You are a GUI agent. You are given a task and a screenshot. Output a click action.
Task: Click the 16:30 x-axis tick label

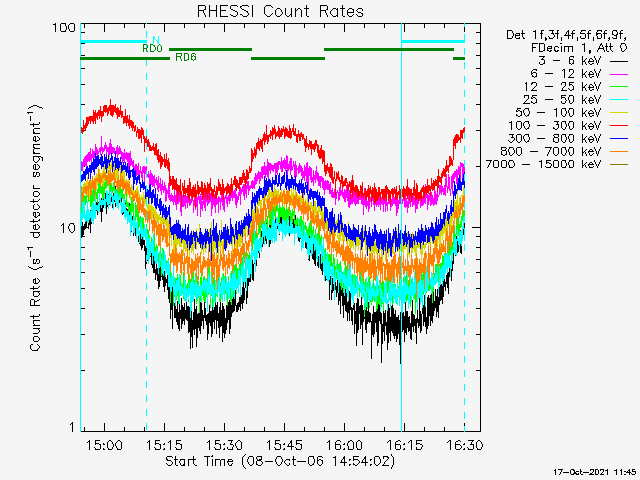(464, 445)
